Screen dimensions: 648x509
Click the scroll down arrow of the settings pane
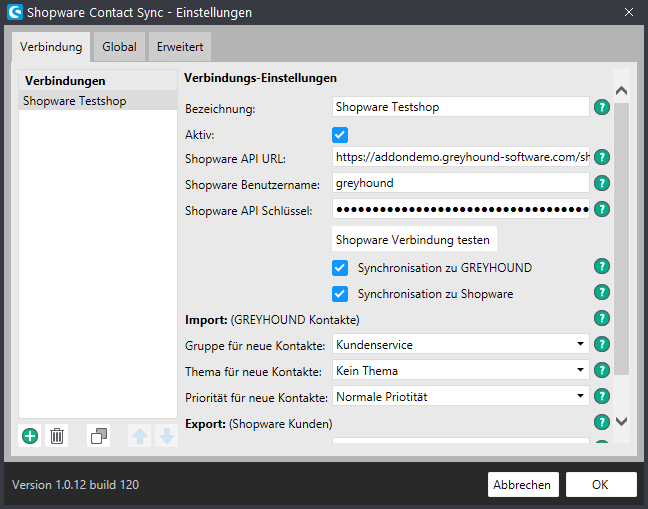[x=622, y=421]
